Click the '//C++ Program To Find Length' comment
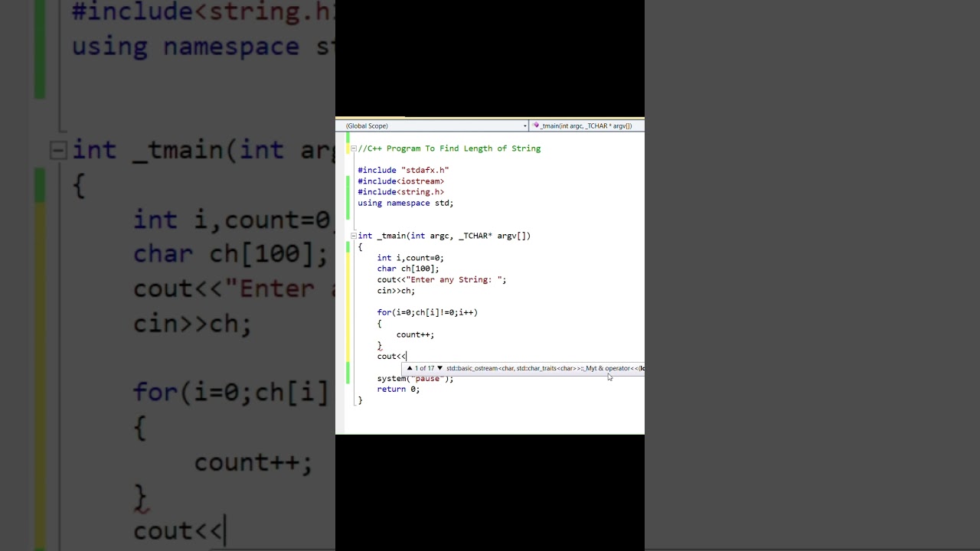Image resolution: width=980 pixels, height=551 pixels. (449, 148)
